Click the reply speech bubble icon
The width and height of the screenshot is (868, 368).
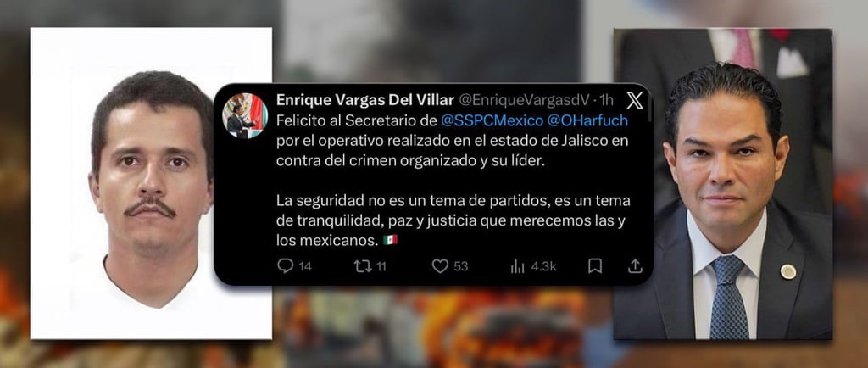[x=285, y=266]
